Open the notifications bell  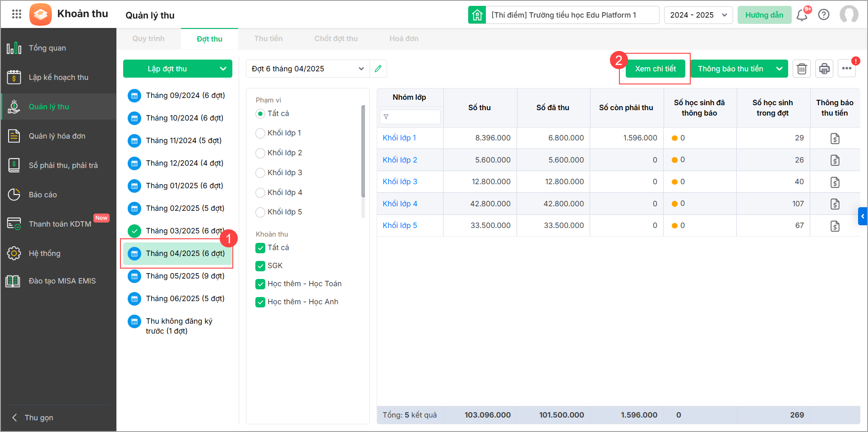click(x=802, y=15)
